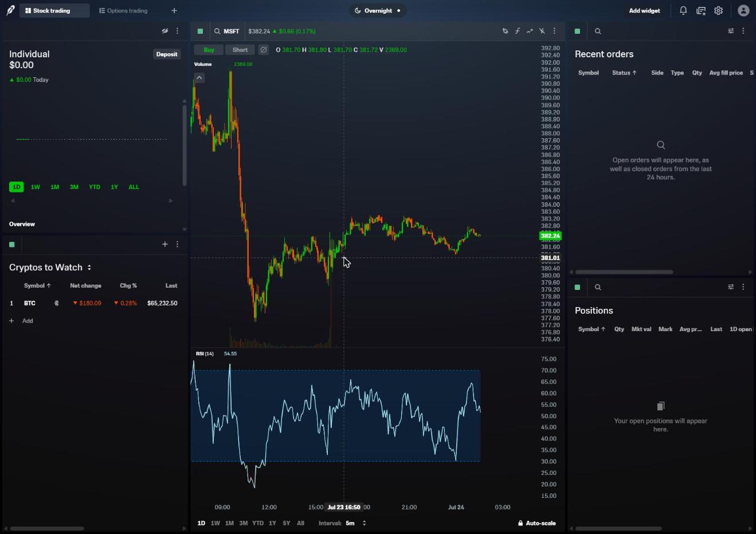Click the drawing tools icon in the MSFT chart header
The height and width of the screenshot is (534, 756).
506,31
